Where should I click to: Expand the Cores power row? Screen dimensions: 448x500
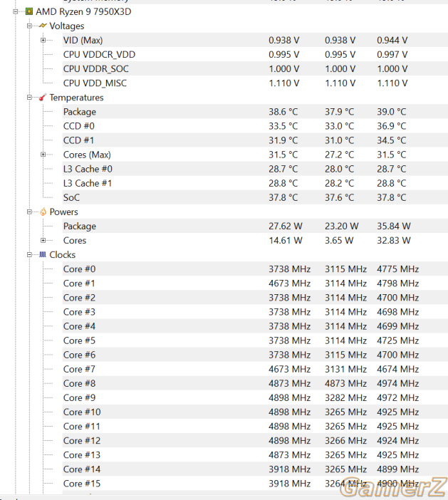click(x=43, y=241)
